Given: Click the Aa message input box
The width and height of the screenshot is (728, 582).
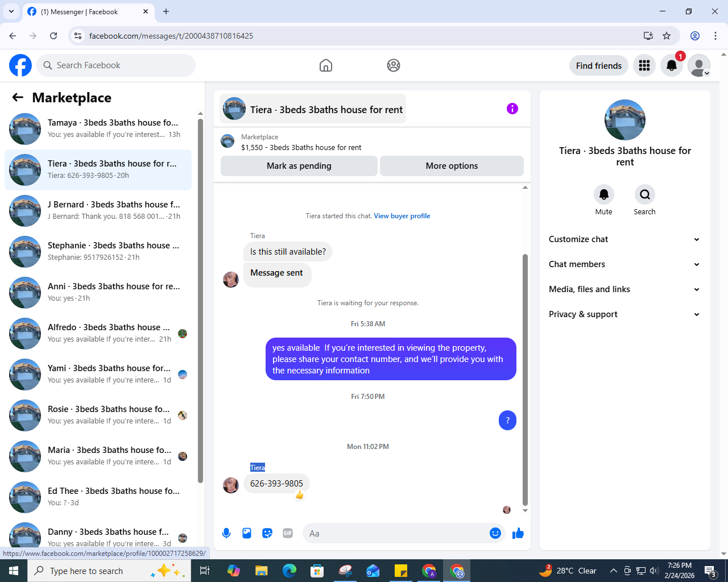Looking at the screenshot, I should coord(396,533).
